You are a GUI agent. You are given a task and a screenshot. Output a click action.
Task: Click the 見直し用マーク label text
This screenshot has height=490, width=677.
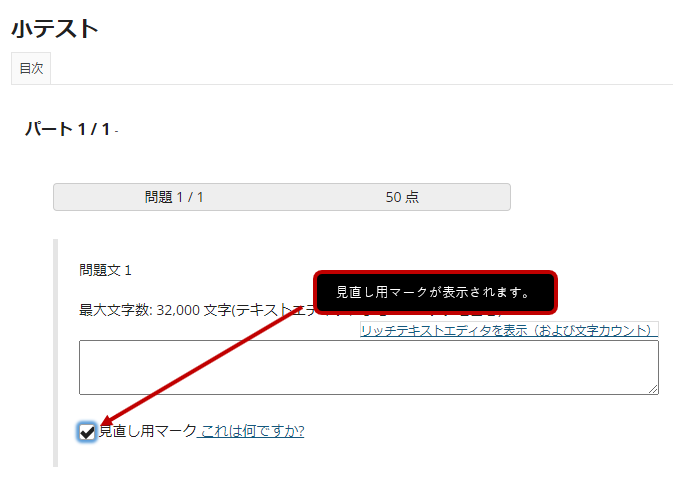click(148, 431)
